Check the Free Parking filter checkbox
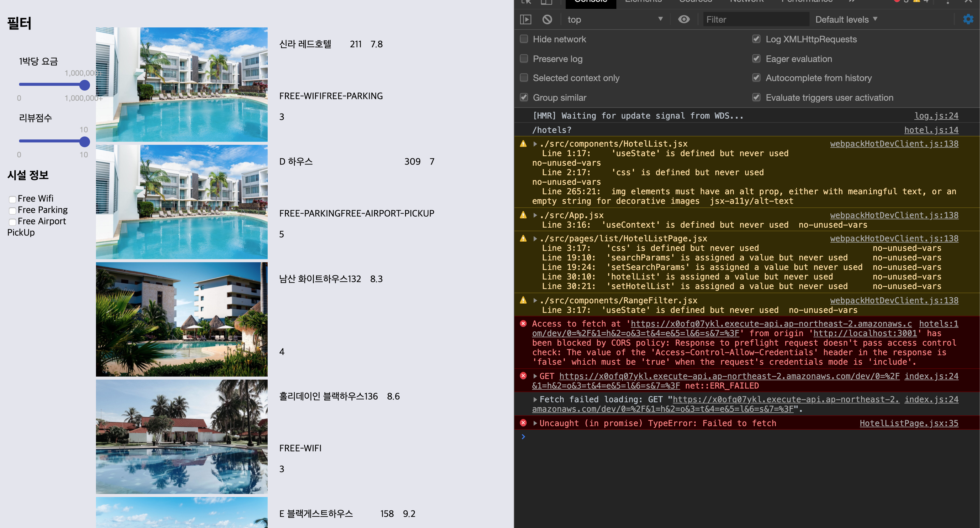980x528 pixels. 13,211
